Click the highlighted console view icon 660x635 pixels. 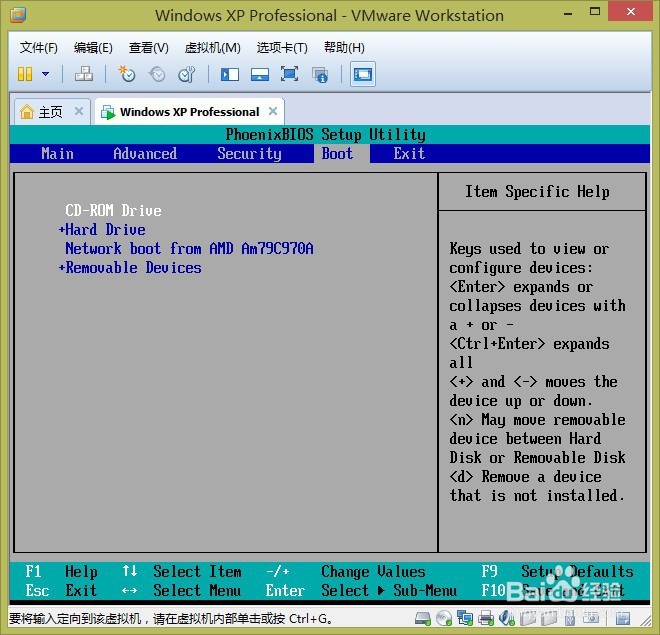363,75
